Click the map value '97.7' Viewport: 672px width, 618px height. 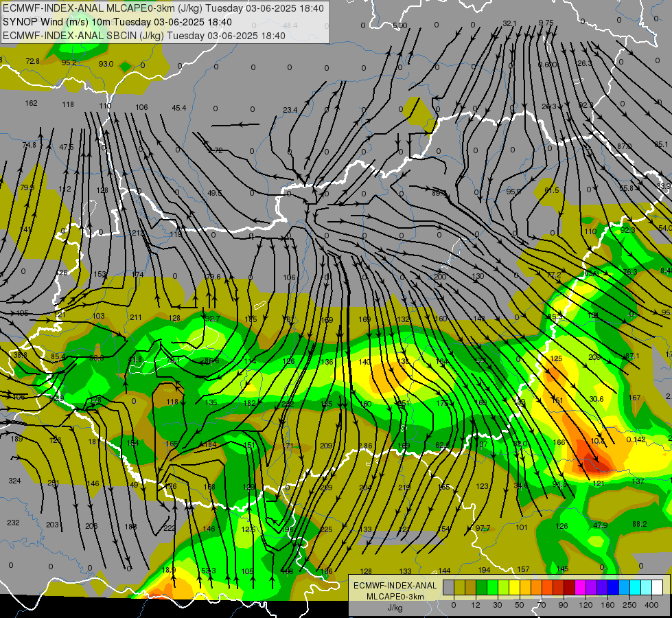[483, 528]
